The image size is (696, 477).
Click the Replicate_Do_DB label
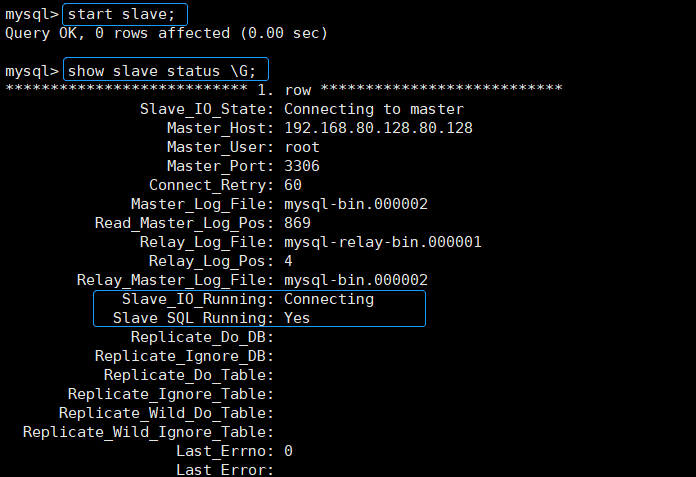pyautogui.click(x=202, y=337)
